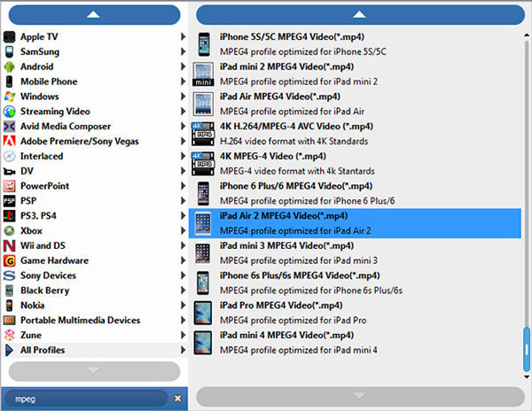
Task: Click the mpeg search input field
Action: (x=84, y=399)
